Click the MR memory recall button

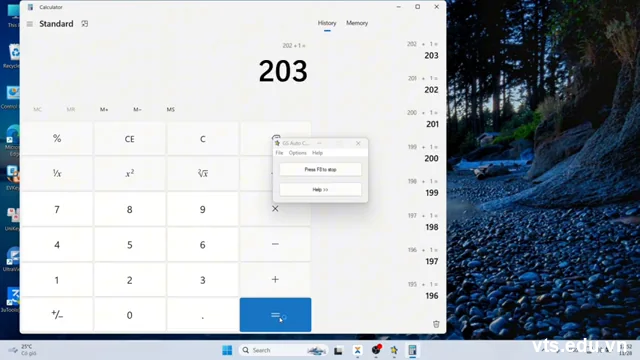point(71,109)
